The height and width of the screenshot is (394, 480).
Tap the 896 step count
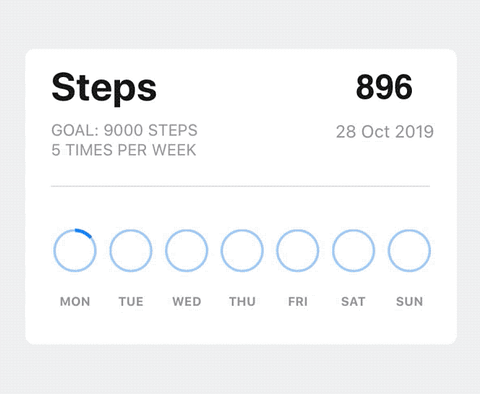[384, 87]
